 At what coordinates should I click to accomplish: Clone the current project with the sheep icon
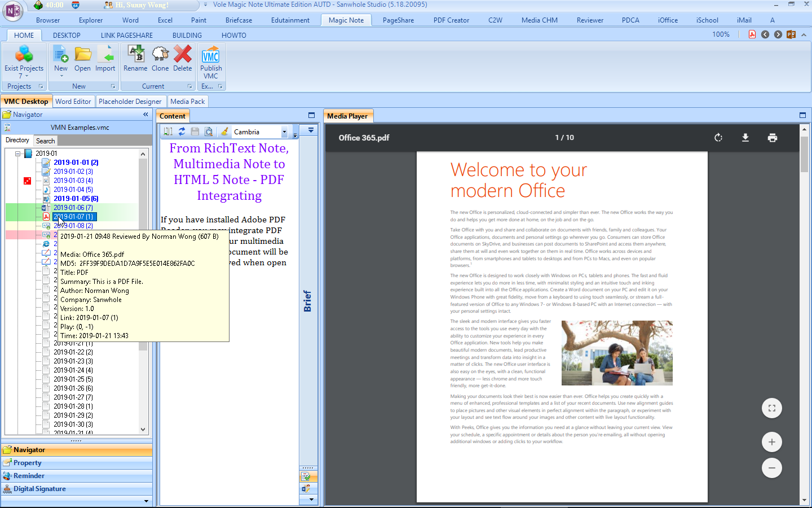[x=160, y=59]
